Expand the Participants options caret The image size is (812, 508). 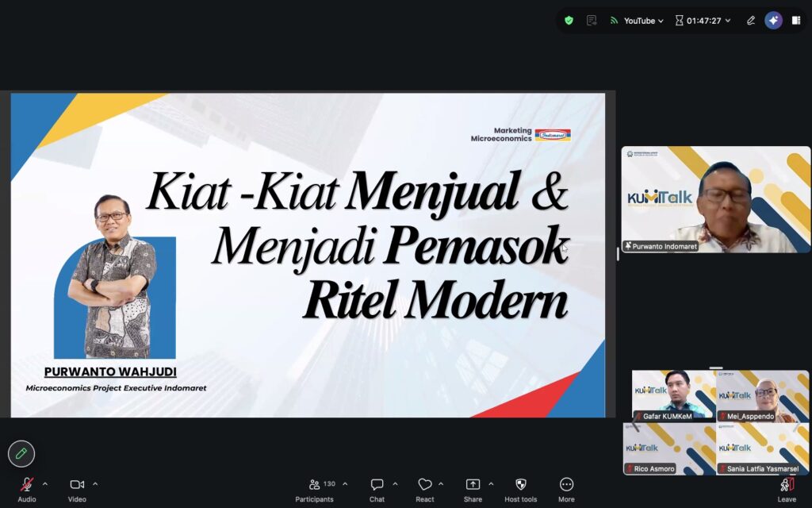click(345, 484)
